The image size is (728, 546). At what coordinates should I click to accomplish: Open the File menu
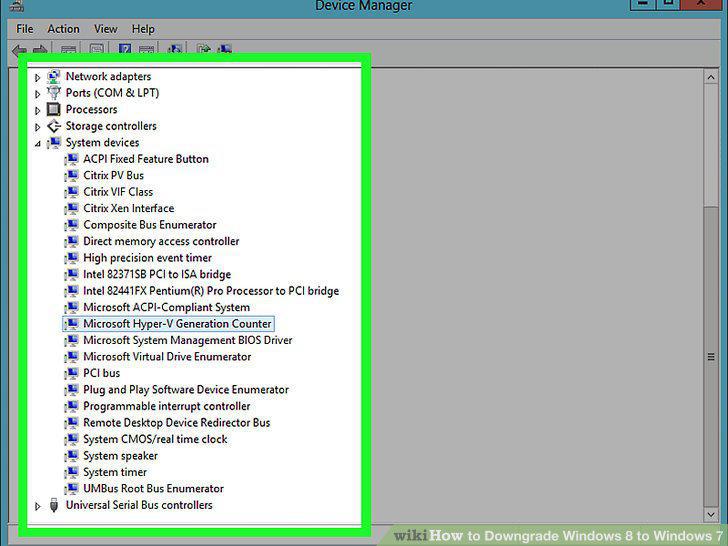click(25, 29)
